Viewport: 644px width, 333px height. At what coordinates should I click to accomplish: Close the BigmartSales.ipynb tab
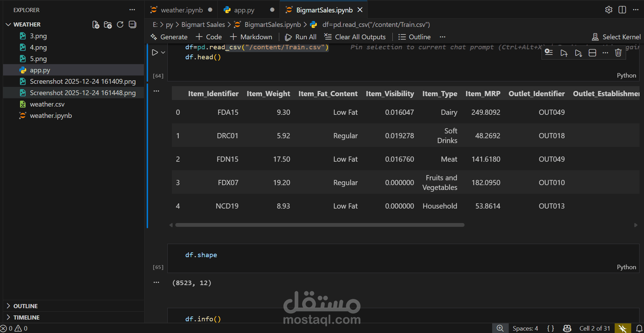(x=360, y=10)
